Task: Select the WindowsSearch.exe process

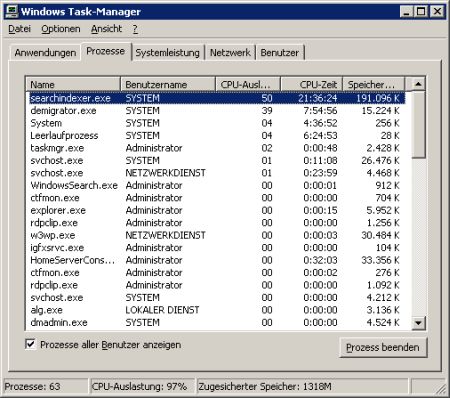Action: pyautogui.click(x=216, y=185)
